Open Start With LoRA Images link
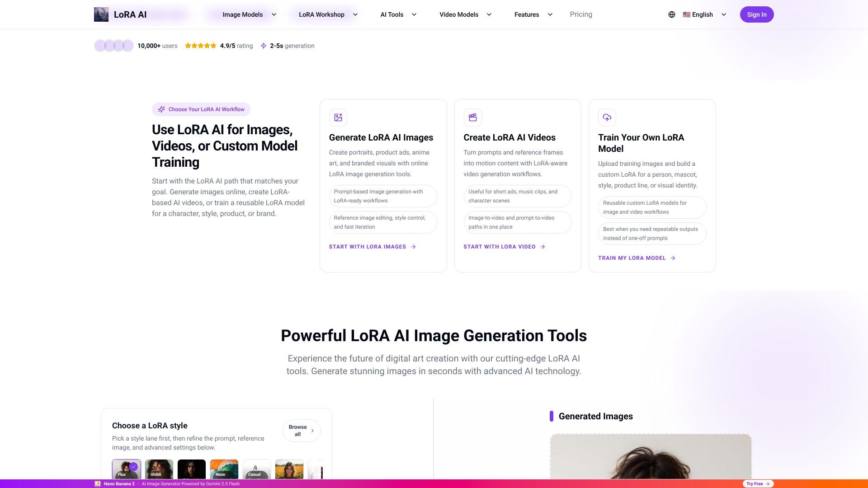 [x=373, y=247]
